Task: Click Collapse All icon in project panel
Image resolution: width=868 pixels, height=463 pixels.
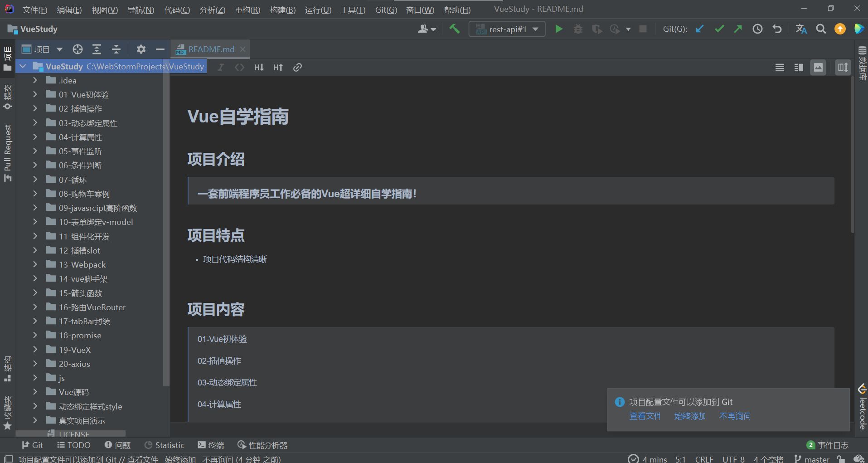Action: (116, 49)
